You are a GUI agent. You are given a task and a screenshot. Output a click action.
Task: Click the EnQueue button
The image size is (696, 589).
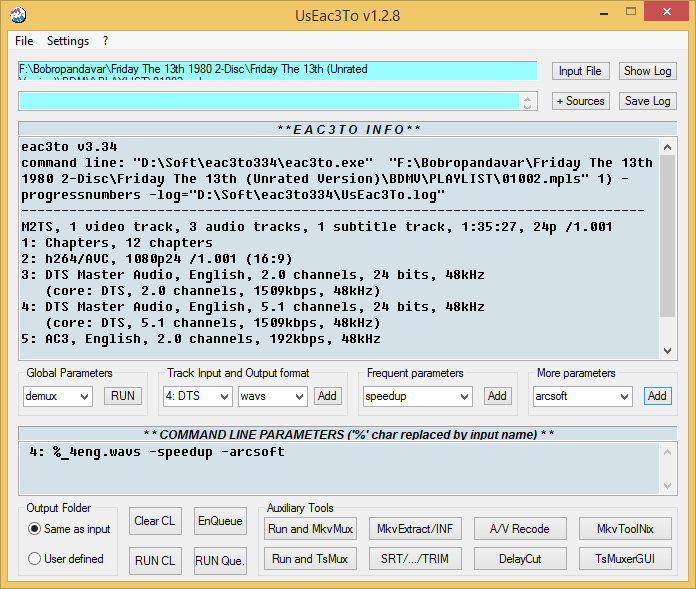(x=220, y=521)
